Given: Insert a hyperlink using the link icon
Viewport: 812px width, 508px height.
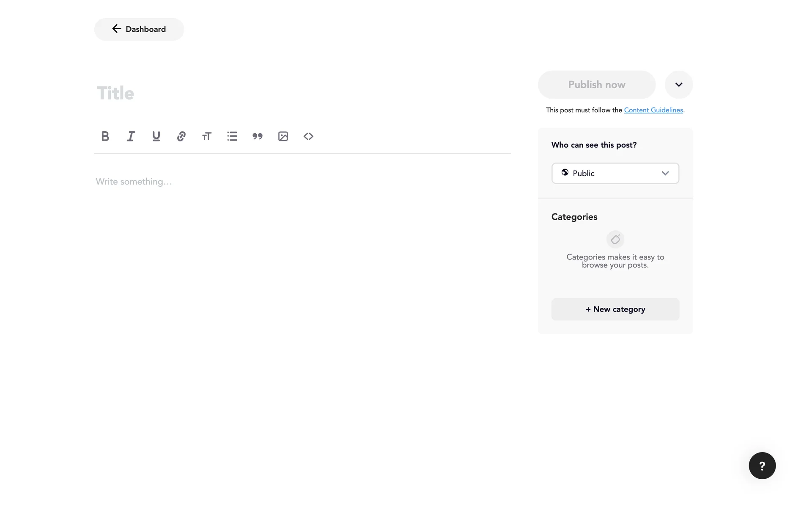Looking at the screenshot, I should 181,136.
